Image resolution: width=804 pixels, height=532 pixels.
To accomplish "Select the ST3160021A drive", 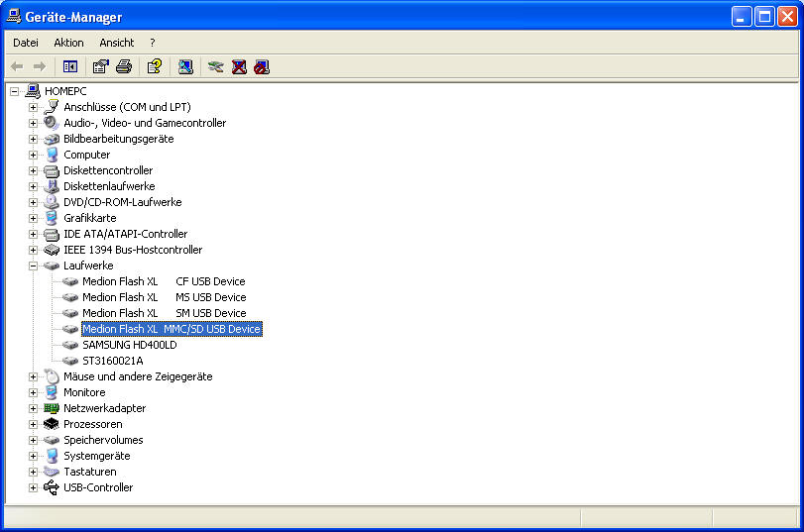I will click(x=113, y=361).
